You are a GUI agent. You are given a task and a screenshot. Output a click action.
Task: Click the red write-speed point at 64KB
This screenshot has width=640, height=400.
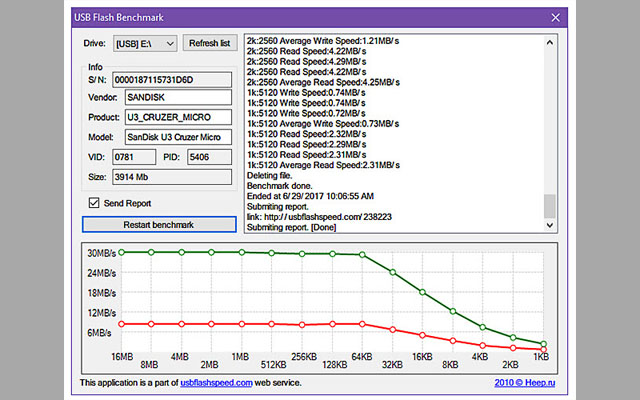point(362,324)
